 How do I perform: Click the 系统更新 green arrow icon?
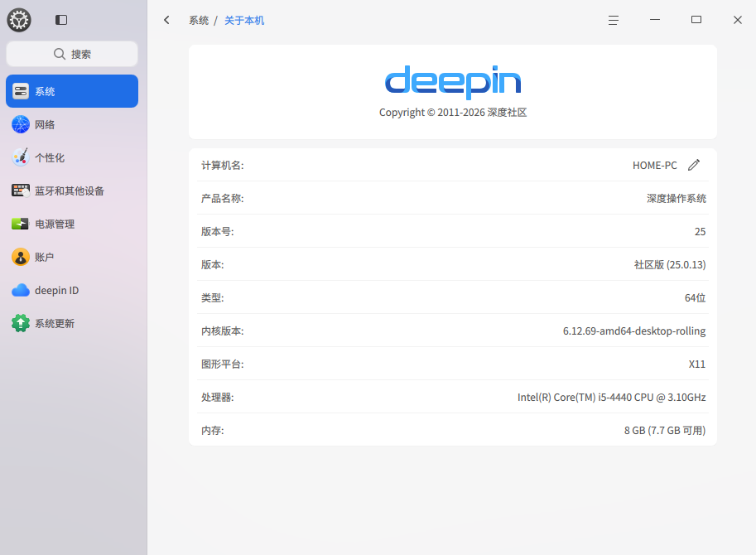tap(21, 323)
